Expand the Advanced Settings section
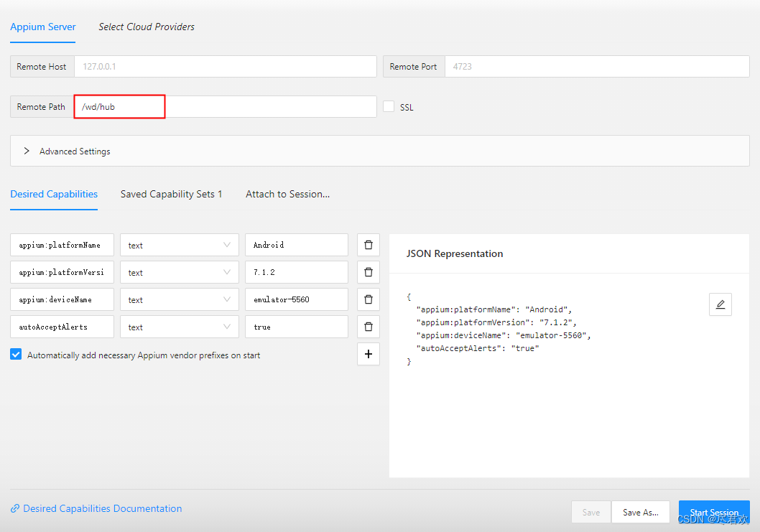760x532 pixels. (380, 151)
